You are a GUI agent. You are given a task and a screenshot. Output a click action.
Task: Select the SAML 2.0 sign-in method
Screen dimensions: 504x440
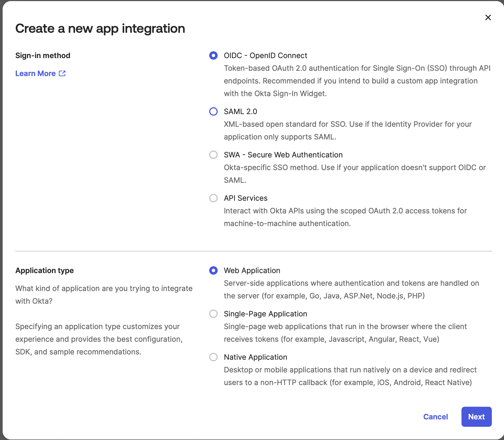tap(213, 111)
